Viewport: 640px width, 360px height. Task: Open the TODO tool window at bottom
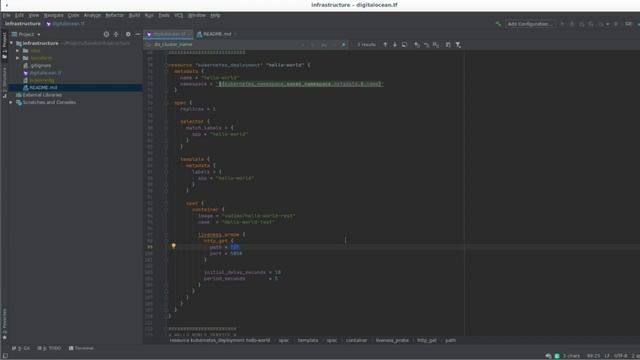49,348
